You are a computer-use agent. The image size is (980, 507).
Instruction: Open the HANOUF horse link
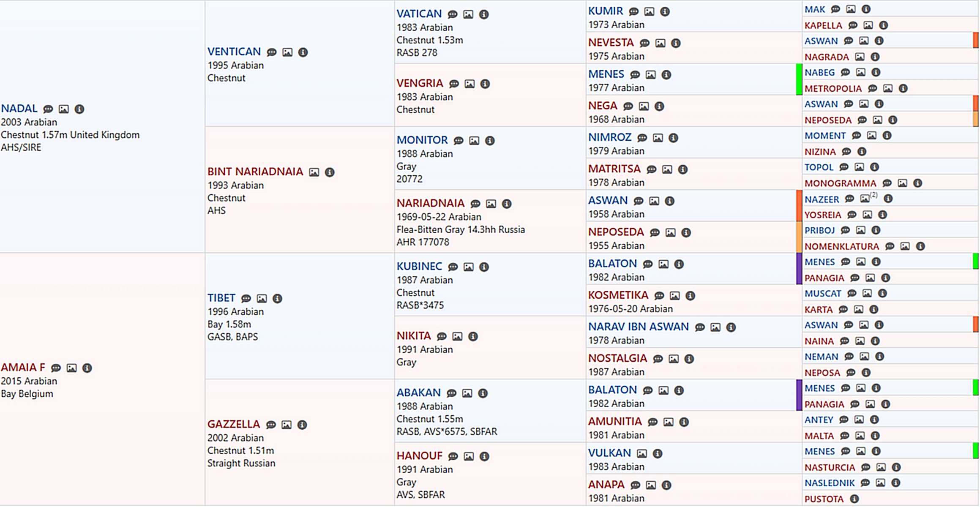click(x=419, y=456)
